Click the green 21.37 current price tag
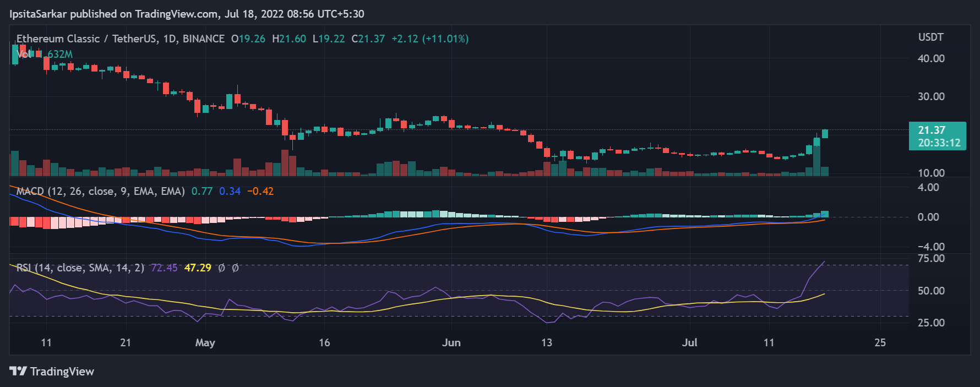Image resolution: width=980 pixels, height=387 pixels. pos(938,136)
